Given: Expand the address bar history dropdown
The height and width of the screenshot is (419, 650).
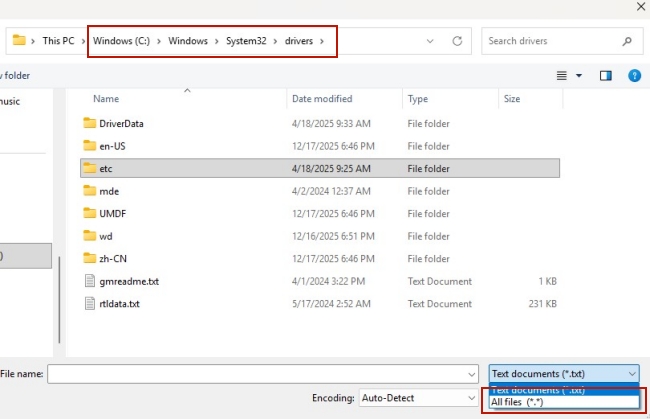Looking at the screenshot, I should point(430,41).
